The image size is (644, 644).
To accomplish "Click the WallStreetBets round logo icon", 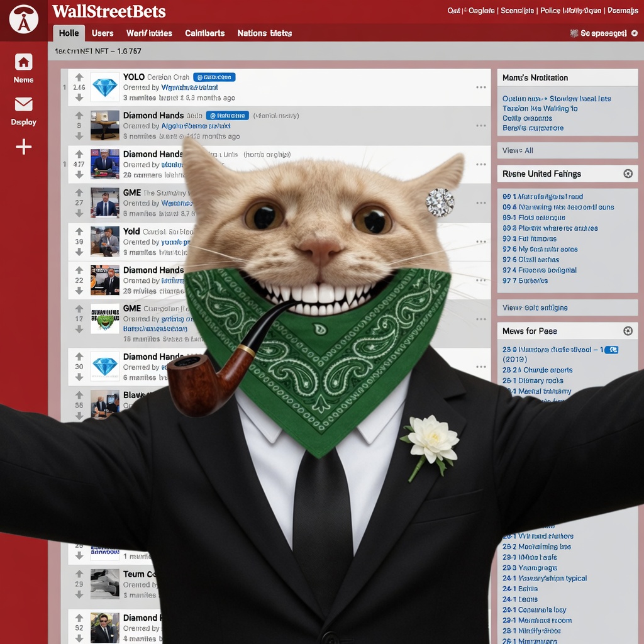I will pos(24,19).
